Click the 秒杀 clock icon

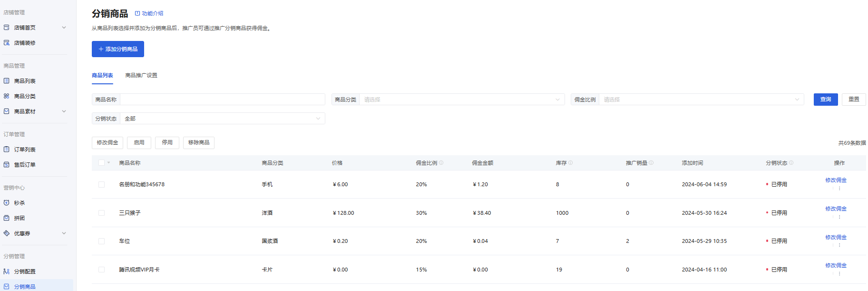point(7,203)
